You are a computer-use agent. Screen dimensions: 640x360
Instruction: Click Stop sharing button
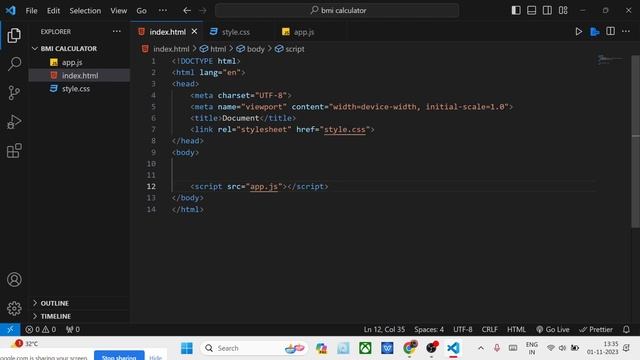[119, 356]
